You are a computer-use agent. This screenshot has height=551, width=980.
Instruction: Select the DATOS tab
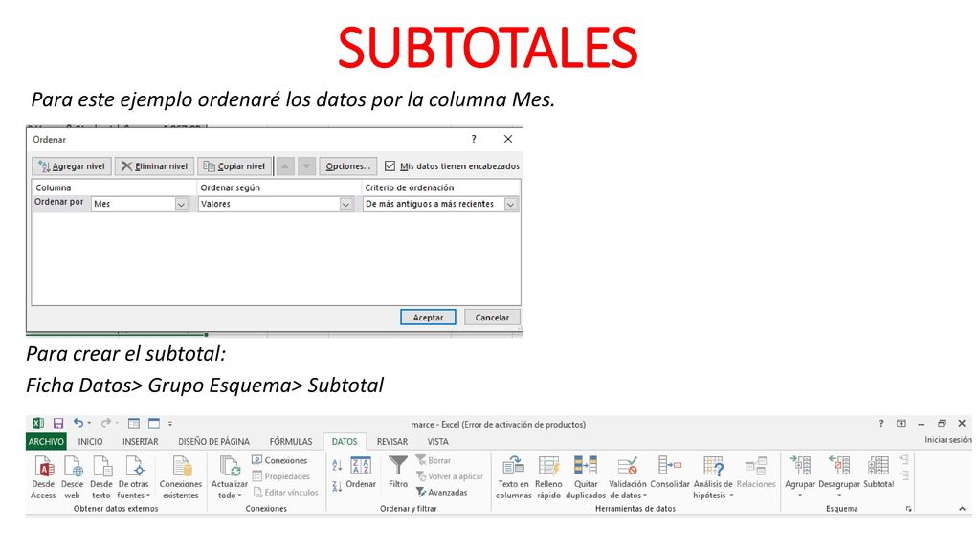345,441
